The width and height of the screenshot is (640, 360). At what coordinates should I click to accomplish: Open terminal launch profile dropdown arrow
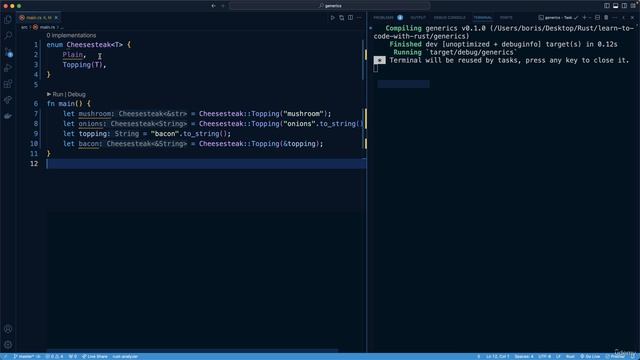(x=590, y=18)
